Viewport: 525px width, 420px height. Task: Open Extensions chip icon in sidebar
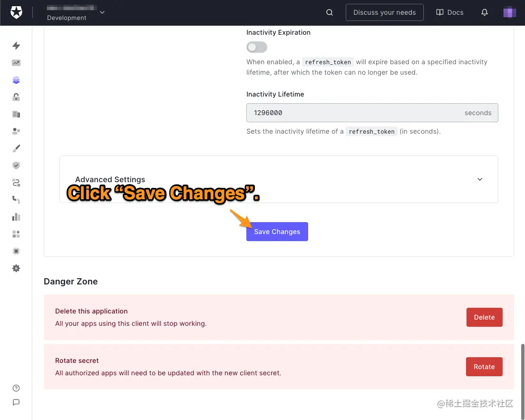click(x=16, y=251)
